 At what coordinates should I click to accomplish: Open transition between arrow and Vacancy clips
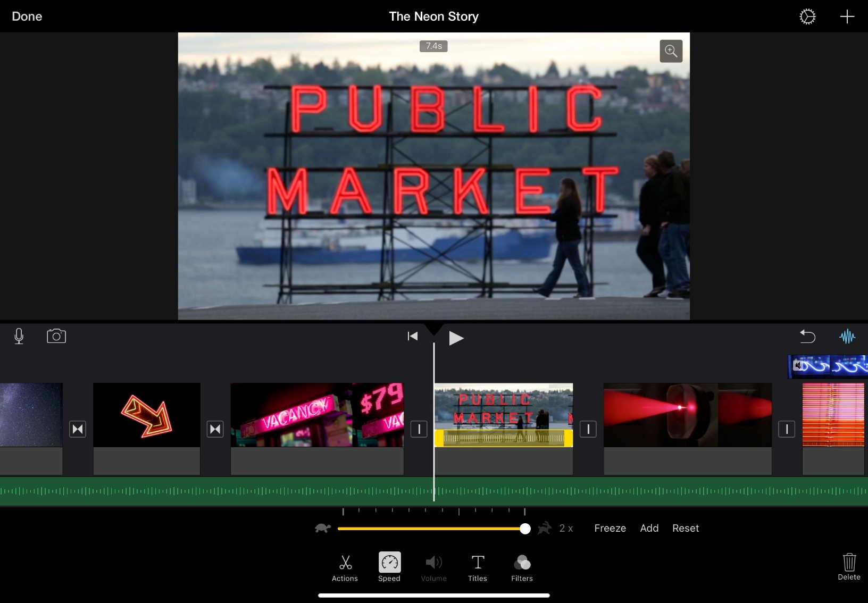pyautogui.click(x=215, y=429)
